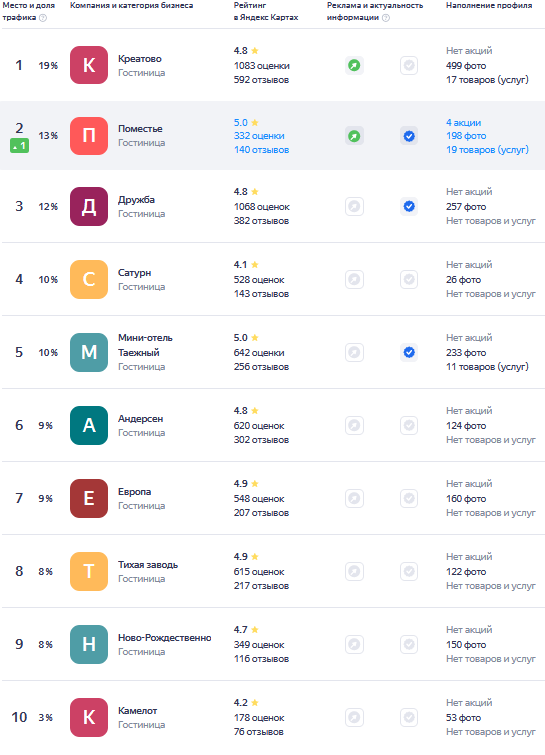The image size is (545, 755).
Task: Click the grey advertising icon for Дружба
Action: tap(354, 207)
